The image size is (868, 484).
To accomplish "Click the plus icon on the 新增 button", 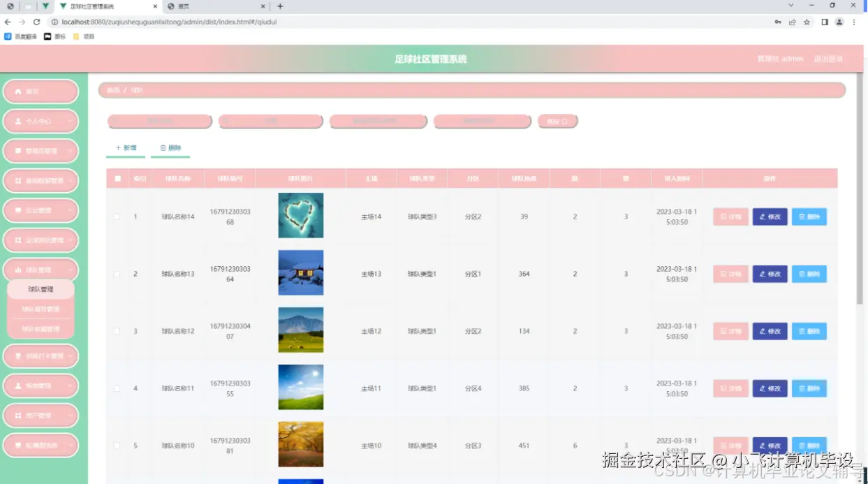I will (119, 147).
